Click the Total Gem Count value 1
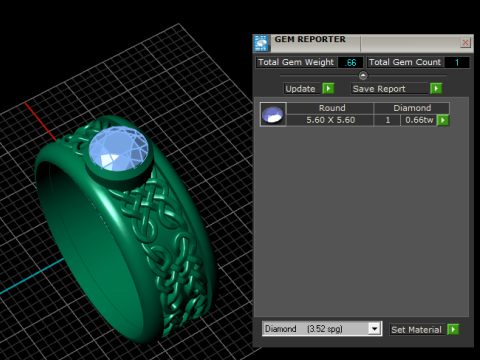The image size is (480, 360). (457, 63)
